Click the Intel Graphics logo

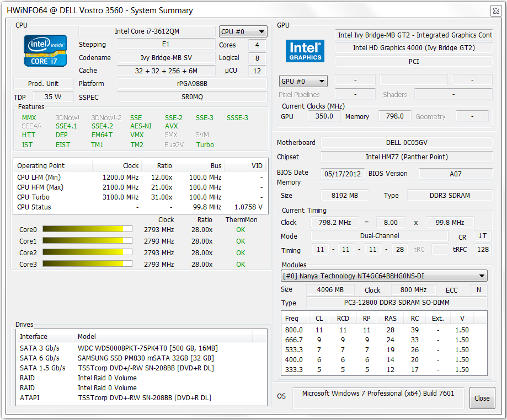point(305,51)
